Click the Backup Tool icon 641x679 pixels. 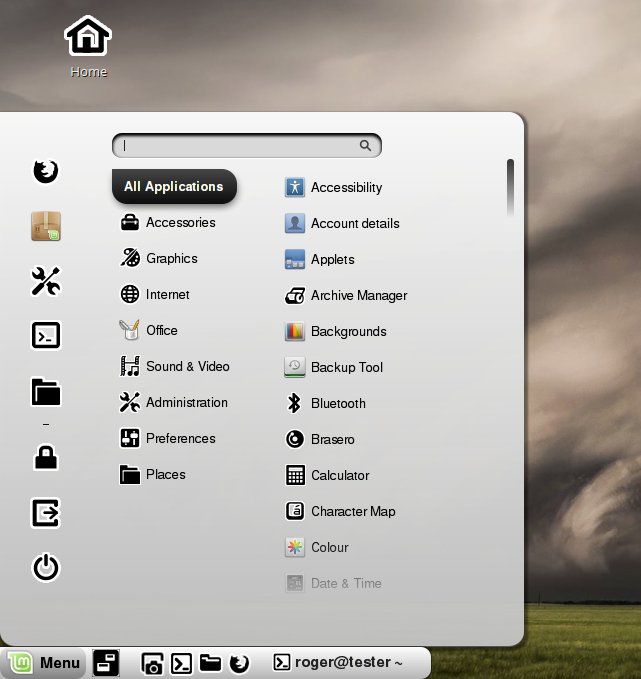pos(295,367)
